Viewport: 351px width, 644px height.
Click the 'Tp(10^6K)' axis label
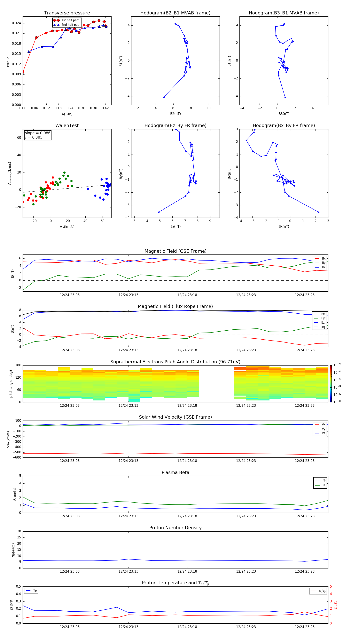coord(11,605)
